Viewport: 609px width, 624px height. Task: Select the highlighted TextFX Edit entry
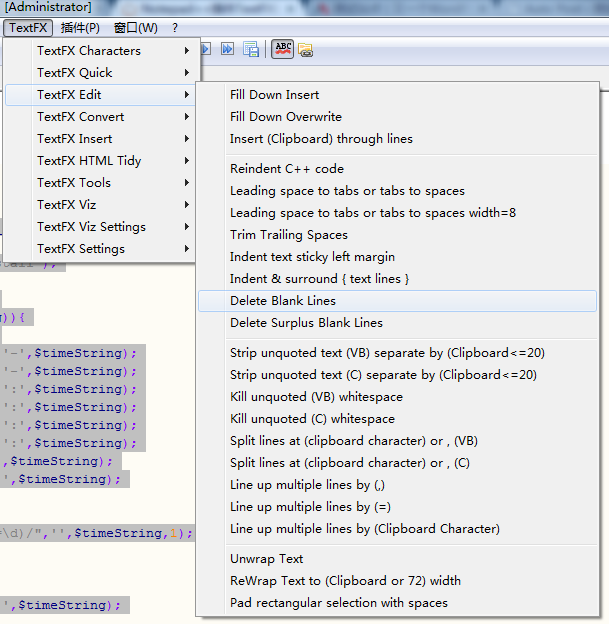click(100, 95)
